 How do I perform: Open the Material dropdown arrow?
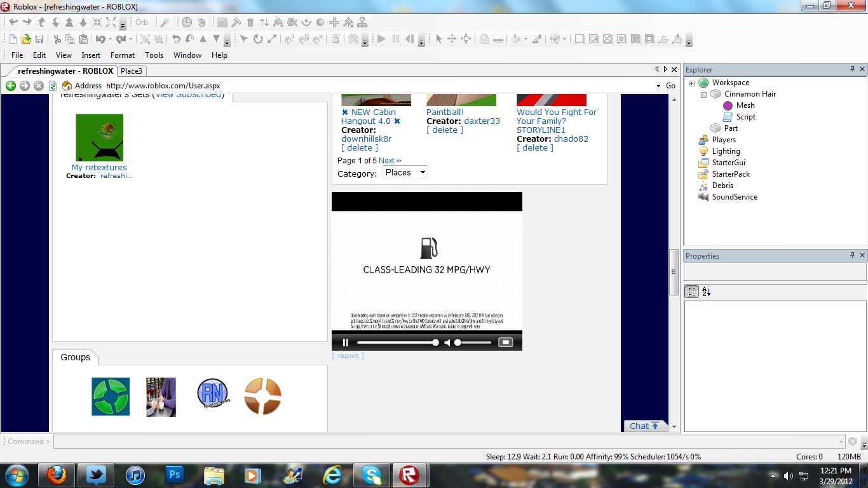tap(564, 39)
